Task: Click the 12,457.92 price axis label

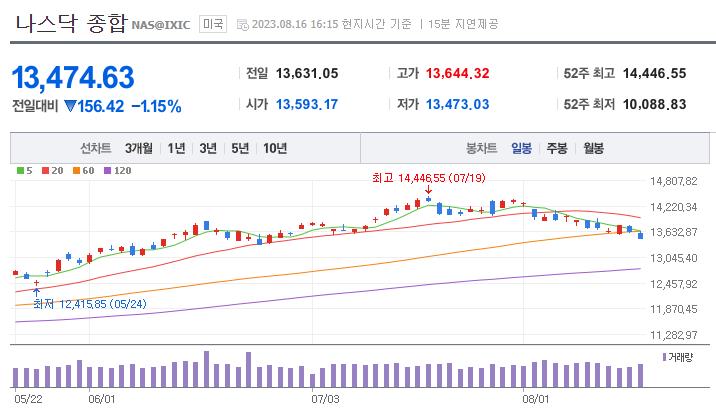Action: (674, 284)
